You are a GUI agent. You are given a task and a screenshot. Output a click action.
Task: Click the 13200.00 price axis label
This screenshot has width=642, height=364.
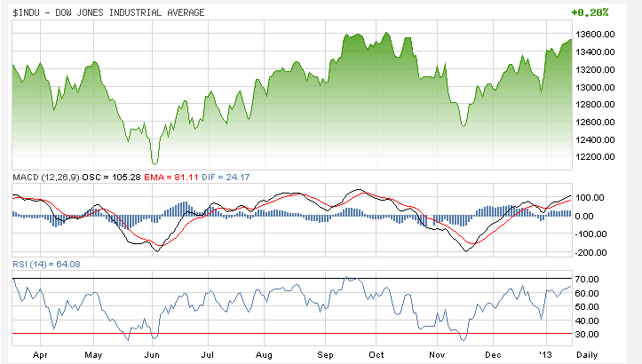[x=595, y=69]
